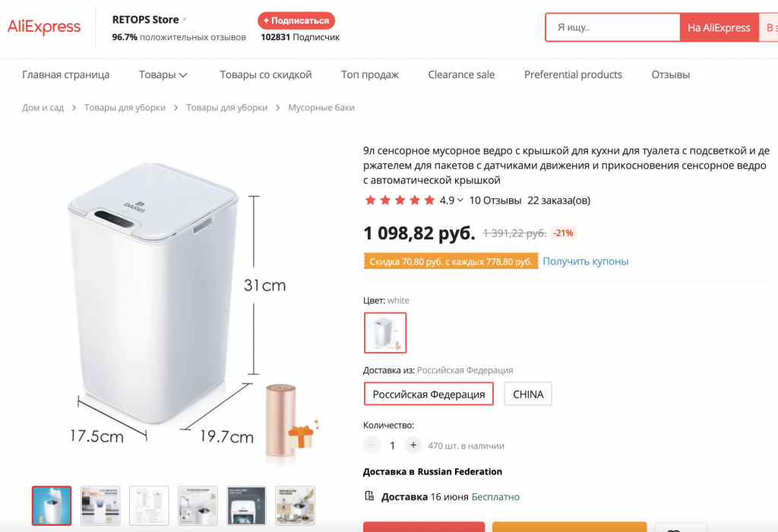778x532 pixels.
Task: Click the Подписаться subscribe button
Action: click(x=296, y=21)
